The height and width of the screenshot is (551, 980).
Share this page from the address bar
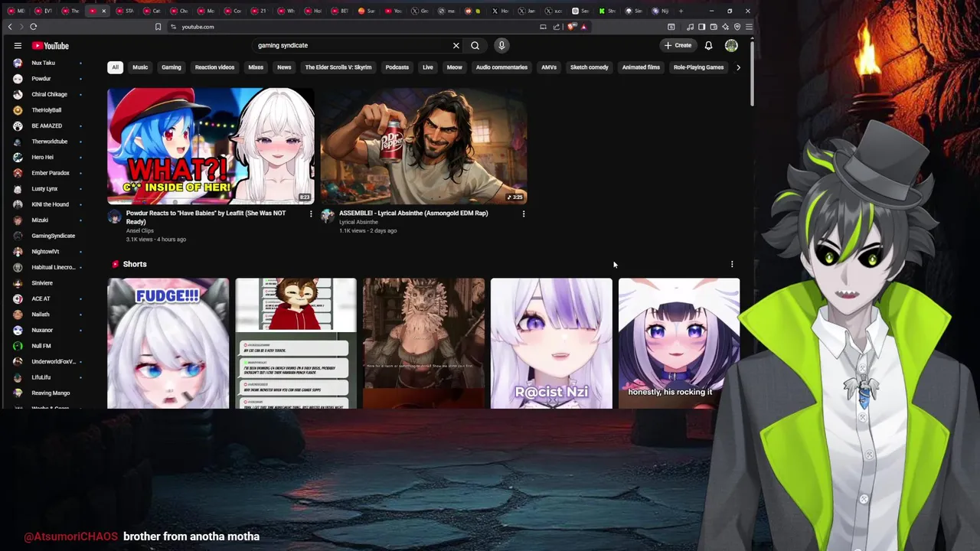(557, 27)
